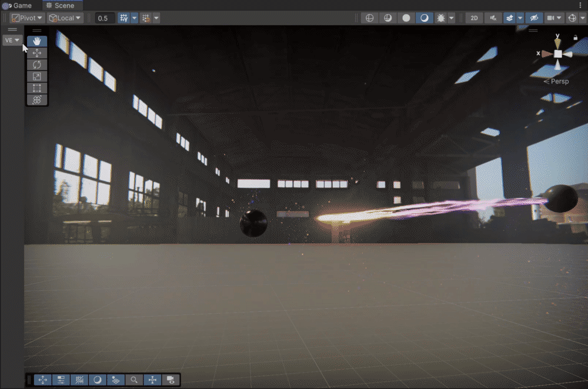Open the Pivot handle position dropdown
The width and height of the screenshot is (588, 389).
click(x=26, y=18)
